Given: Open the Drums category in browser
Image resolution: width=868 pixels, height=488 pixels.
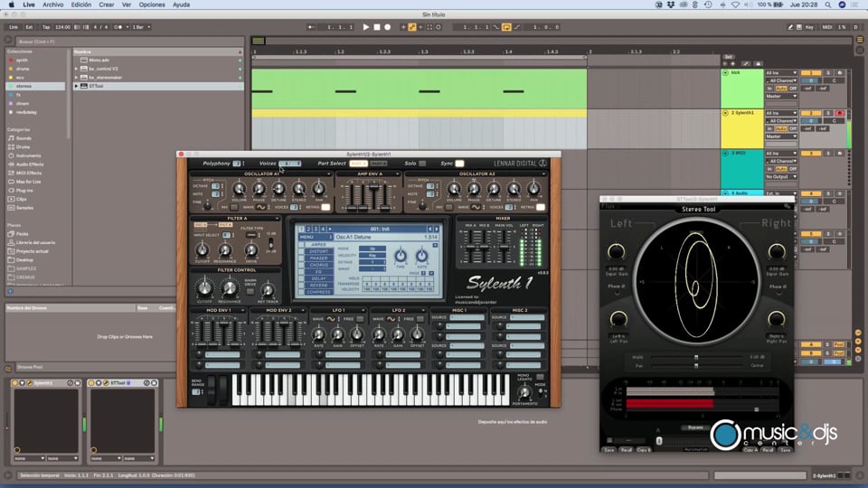Looking at the screenshot, I should [23, 147].
